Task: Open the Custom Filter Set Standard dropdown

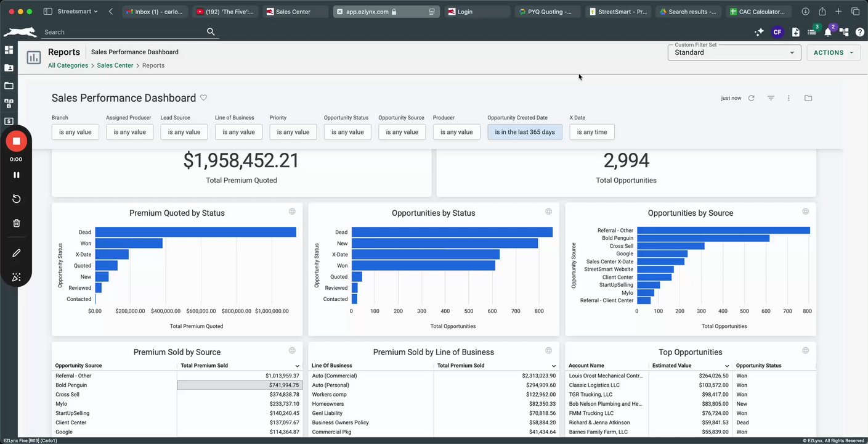Action: tap(734, 52)
